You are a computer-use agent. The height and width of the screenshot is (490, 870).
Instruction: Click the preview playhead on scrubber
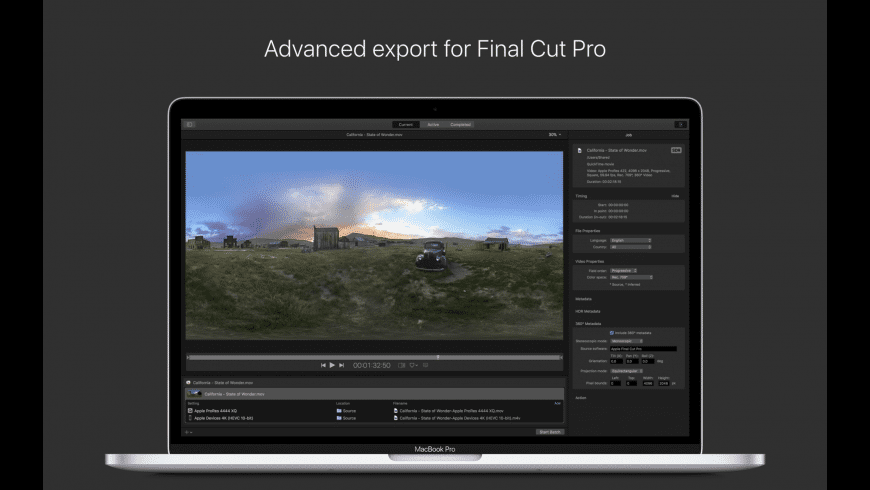tap(438, 357)
